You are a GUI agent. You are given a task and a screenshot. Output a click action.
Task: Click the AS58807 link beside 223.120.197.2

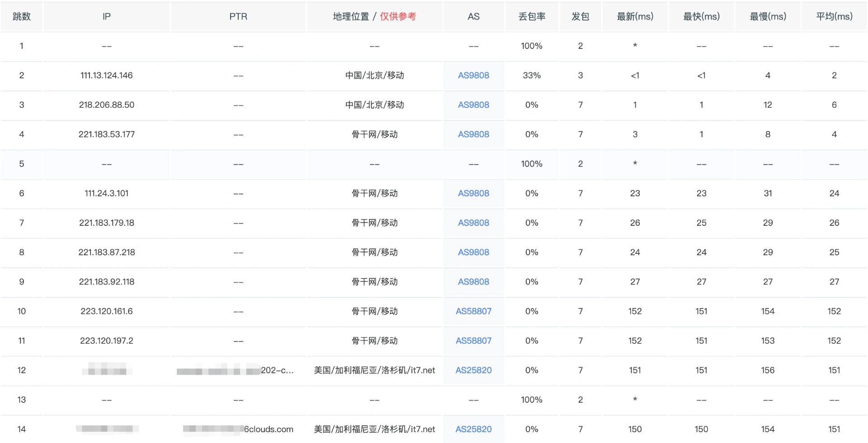click(473, 341)
